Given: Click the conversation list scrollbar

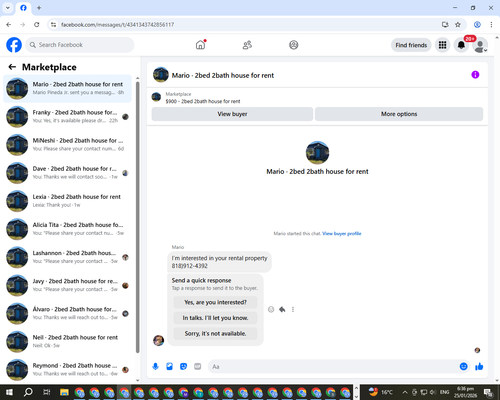Looking at the screenshot, I should coord(138,217).
